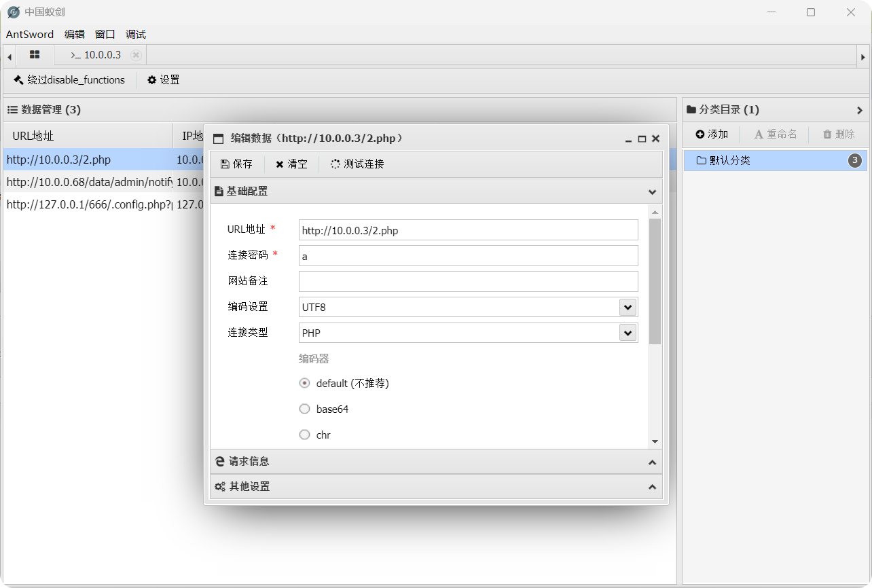The width and height of the screenshot is (872, 588).
Task: Click the 删除 delete button
Action: 839,134
